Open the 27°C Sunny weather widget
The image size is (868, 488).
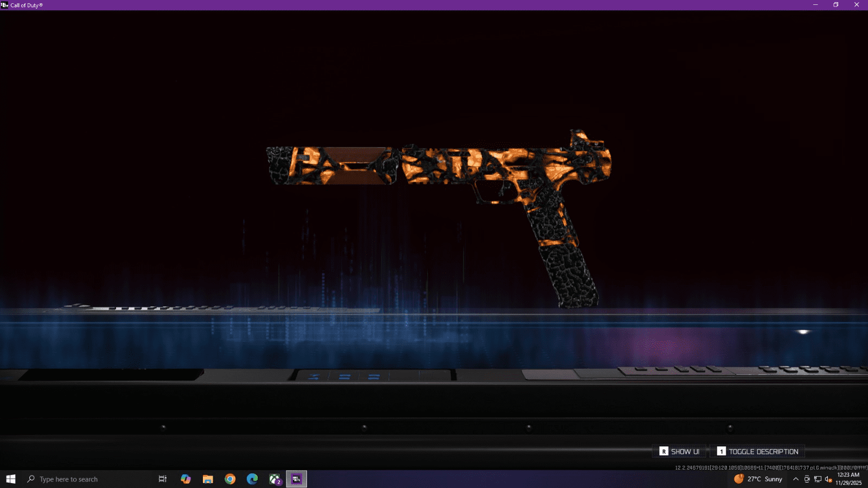coord(758,479)
